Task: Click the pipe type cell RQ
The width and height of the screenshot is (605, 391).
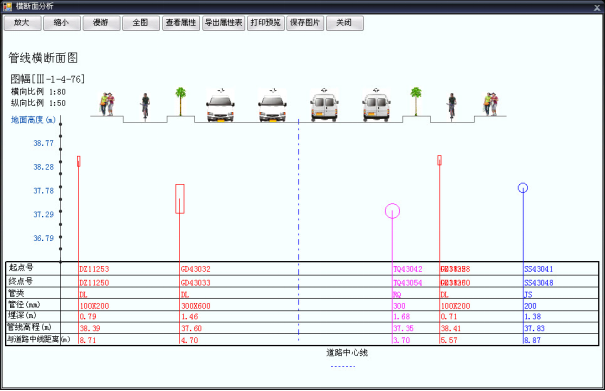Action: 397,295
